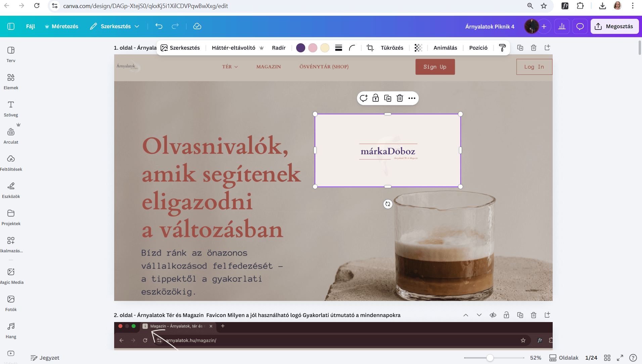Duplicate the selected image element
The image size is (642, 364).
click(x=388, y=98)
